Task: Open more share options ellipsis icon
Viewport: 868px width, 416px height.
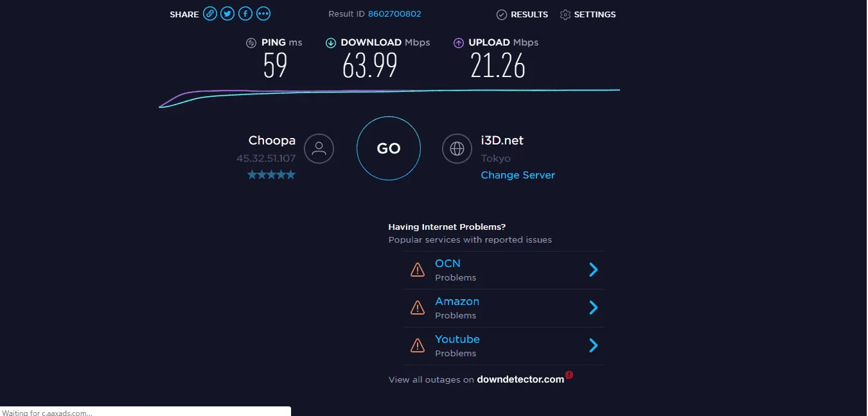Action: click(263, 13)
